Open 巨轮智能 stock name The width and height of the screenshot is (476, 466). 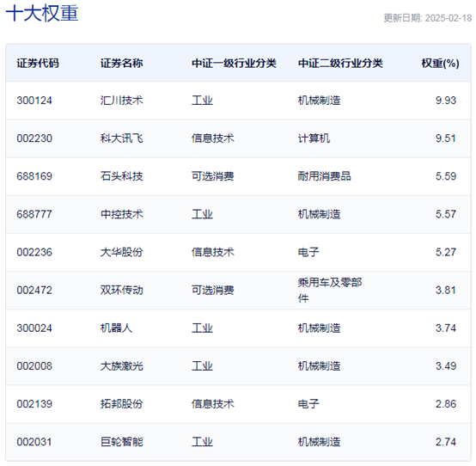click(x=121, y=442)
